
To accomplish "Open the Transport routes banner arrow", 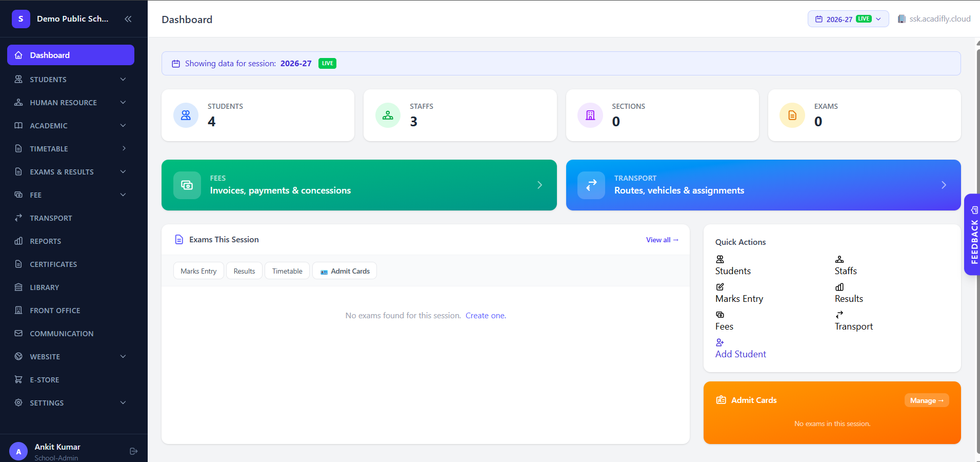I will click(x=944, y=185).
